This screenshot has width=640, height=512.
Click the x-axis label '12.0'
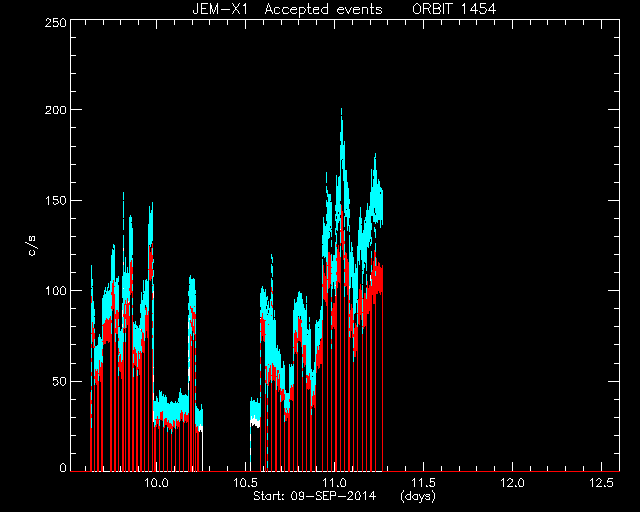tap(512, 483)
